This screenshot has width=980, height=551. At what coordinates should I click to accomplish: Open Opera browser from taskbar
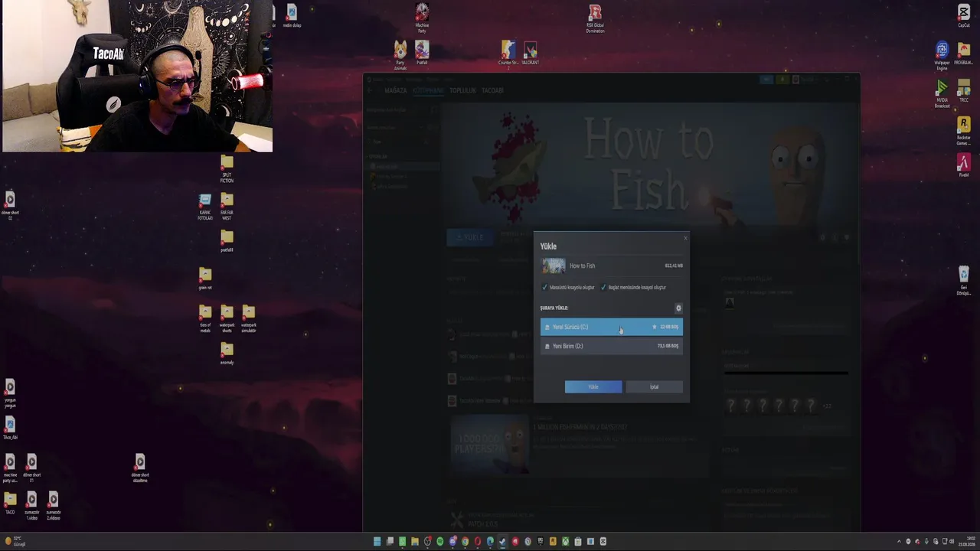(x=478, y=542)
